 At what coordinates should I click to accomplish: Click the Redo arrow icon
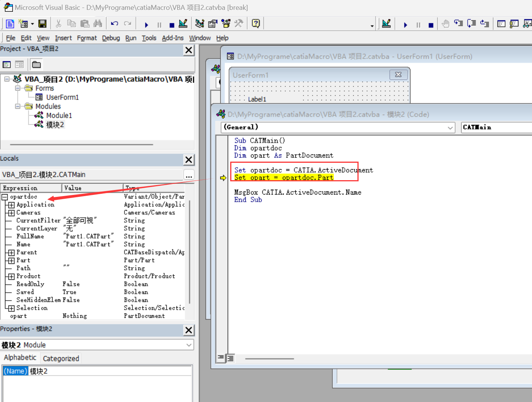(x=128, y=24)
